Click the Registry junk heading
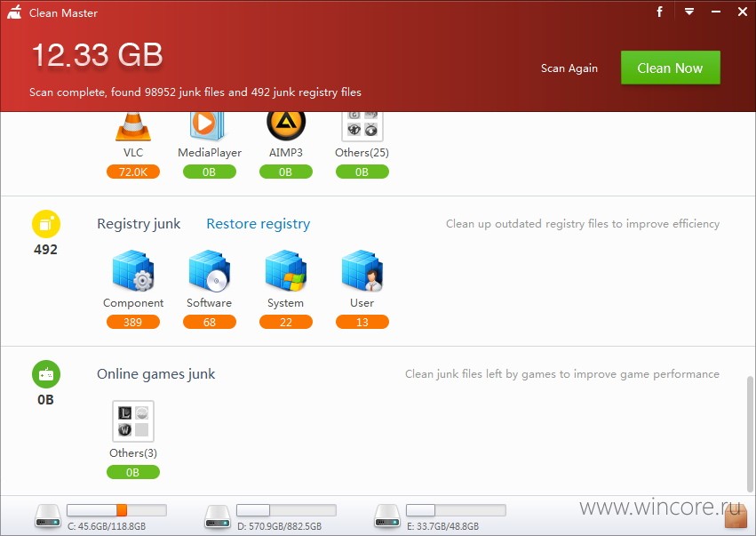The width and height of the screenshot is (756, 536). [139, 224]
